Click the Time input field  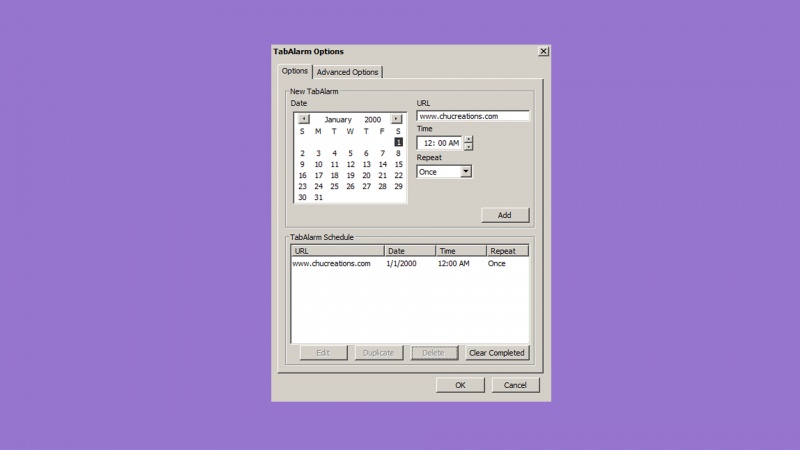440,143
